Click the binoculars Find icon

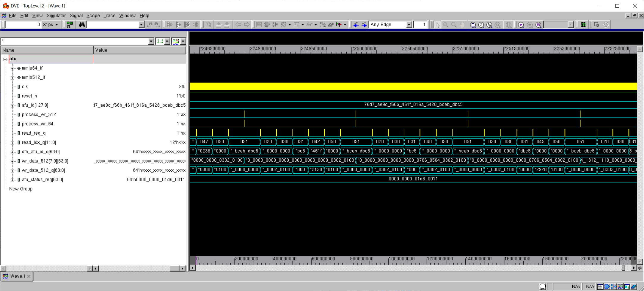82,25
